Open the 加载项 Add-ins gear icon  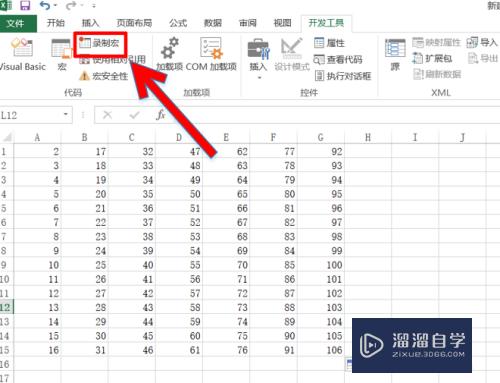pos(170,54)
